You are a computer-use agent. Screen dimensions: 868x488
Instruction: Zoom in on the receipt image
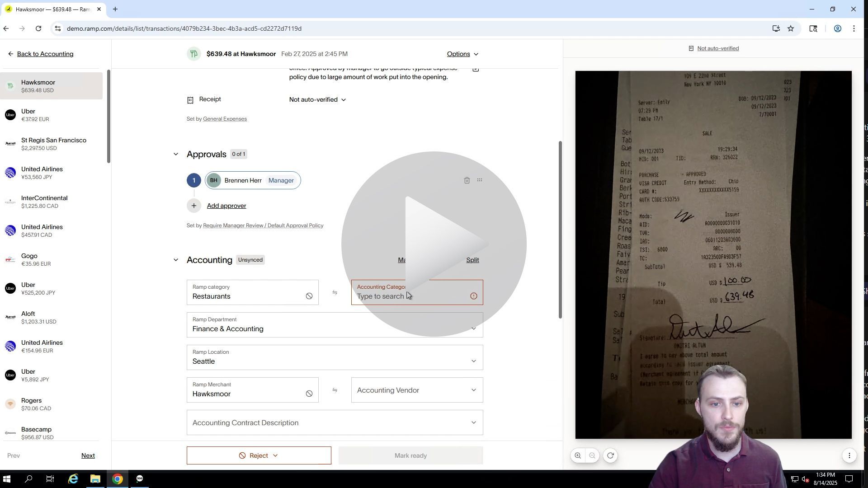click(x=578, y=455)
